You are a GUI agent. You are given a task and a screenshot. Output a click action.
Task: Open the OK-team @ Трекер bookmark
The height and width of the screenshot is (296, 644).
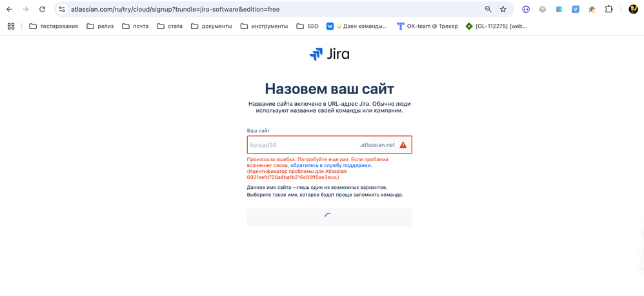427,26
